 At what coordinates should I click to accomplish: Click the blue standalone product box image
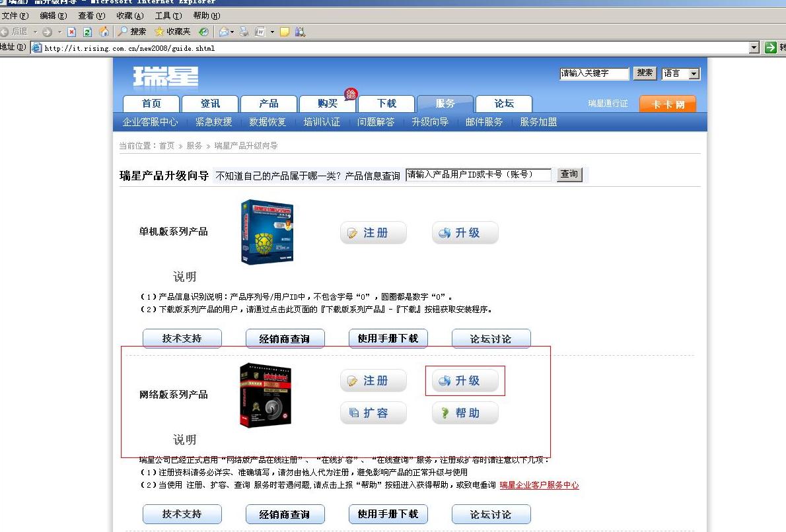[x=267, y=232]
